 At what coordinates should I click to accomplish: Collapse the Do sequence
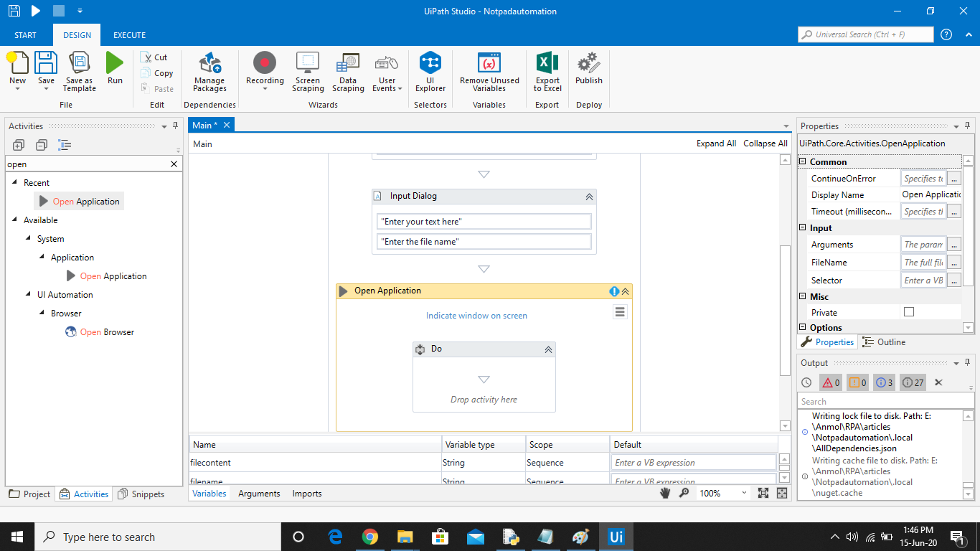point(548,349)
